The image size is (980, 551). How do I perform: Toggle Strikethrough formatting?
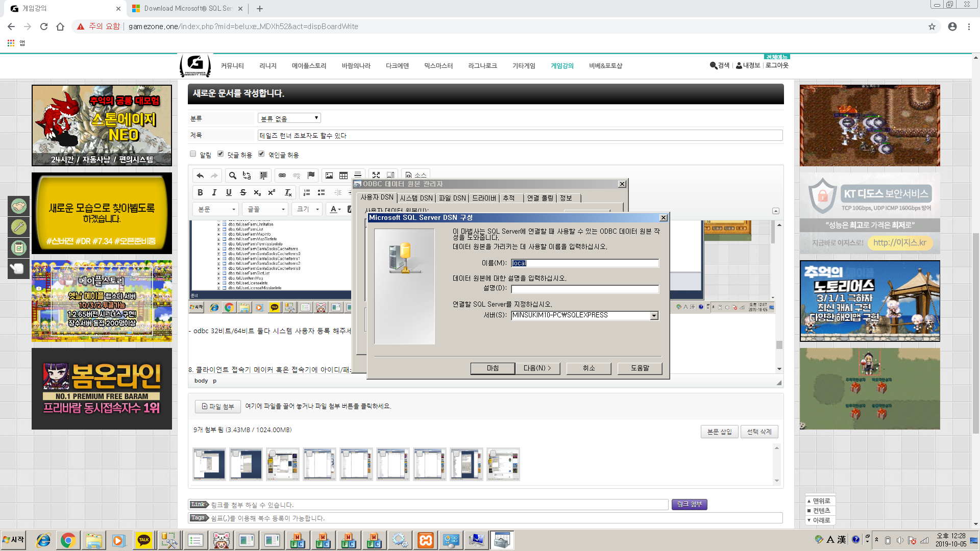(243, 192)
